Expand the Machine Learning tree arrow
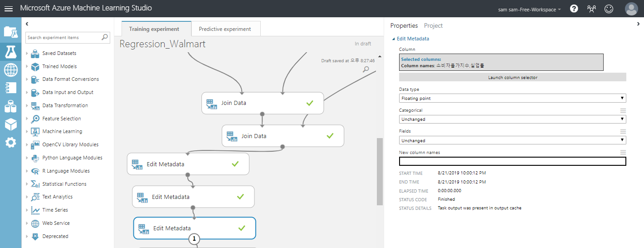The width and height of the screenshot is (644, 248). click(27, 132)
